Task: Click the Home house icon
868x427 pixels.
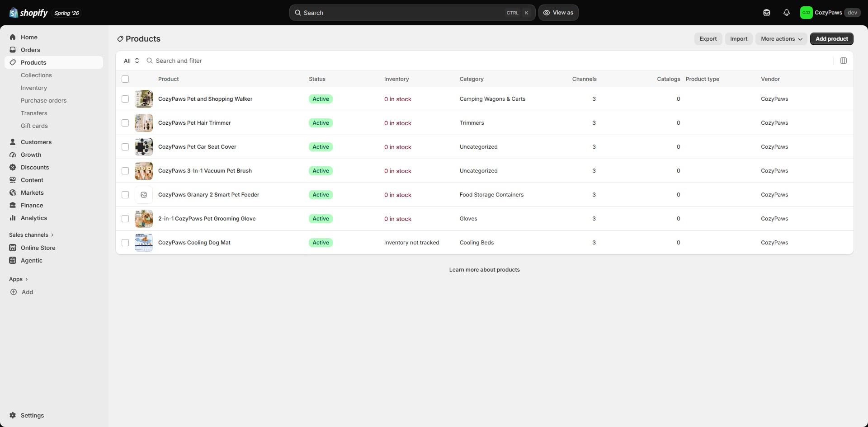Action: [x=13, y=37]
